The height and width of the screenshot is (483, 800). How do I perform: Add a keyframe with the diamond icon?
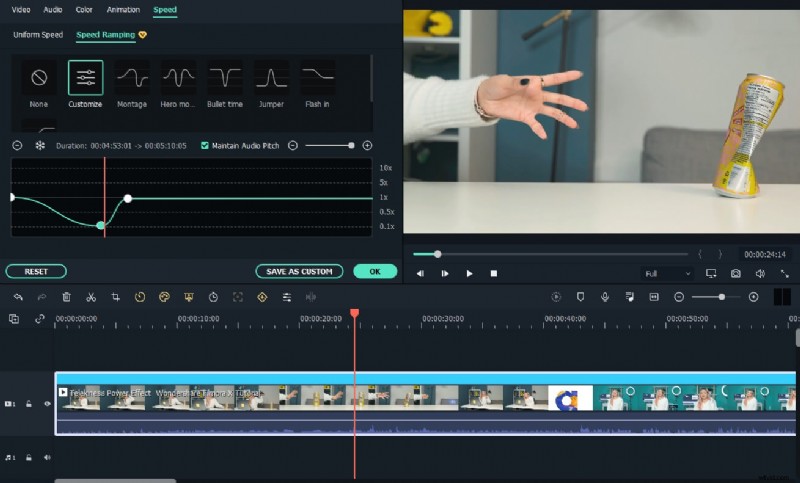tap(262, 297)
